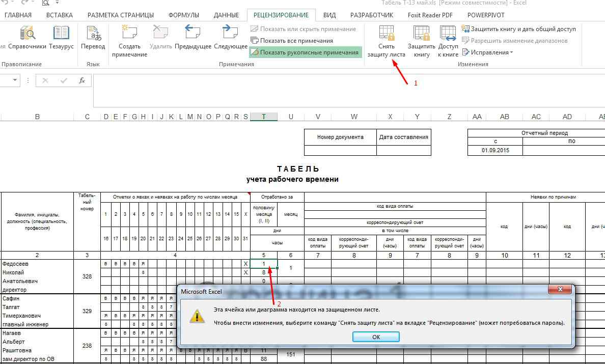Switch to the ВСТАВКА tab
Image resolution: width=605 pixels, height=364 pixels.
pyautogui.click(x=60, y=15)
